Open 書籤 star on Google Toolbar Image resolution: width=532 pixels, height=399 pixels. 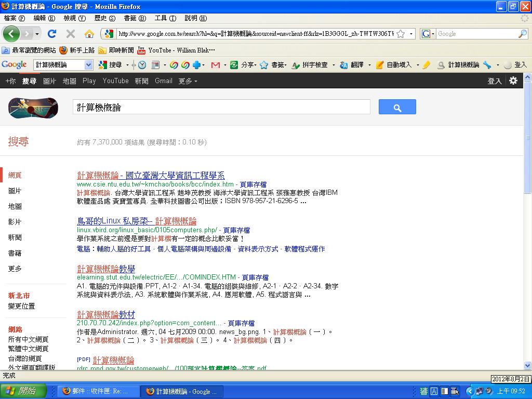(x=273, y=65)
